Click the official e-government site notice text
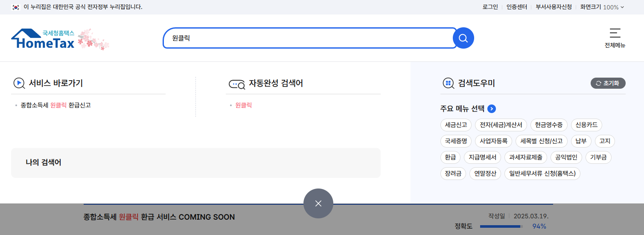Screen dimensions: 644x235 (83, 7)
